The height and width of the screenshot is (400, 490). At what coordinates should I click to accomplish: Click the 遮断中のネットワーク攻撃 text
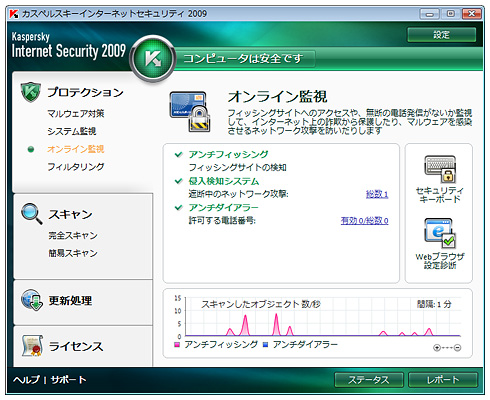coord(238,194)
